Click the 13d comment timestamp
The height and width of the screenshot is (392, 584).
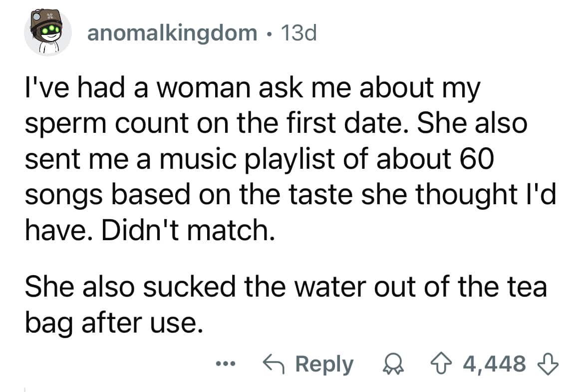click(299, 33)
